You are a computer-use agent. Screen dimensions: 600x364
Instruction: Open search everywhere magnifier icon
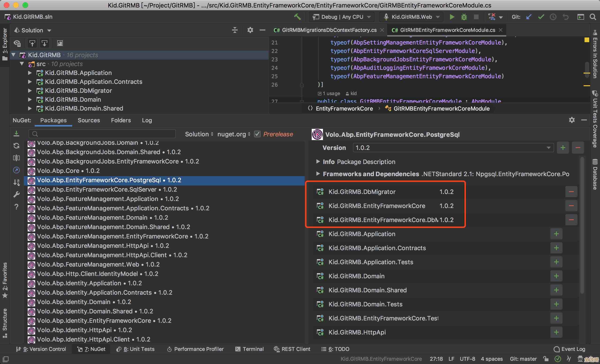click(x=593, y=17)
